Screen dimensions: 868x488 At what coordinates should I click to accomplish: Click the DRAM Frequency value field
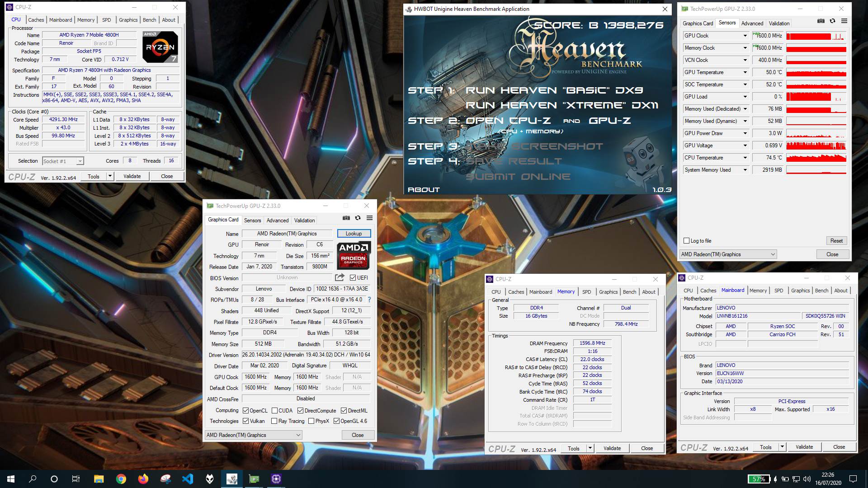click(592, 343)
